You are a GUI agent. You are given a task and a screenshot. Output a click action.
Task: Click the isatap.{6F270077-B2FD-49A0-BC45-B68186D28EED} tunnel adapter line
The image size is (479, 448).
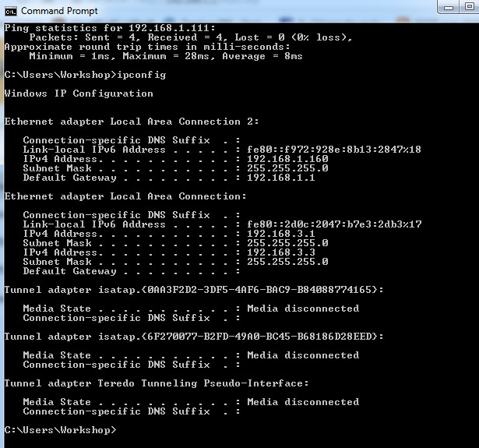tap(194, 337)
